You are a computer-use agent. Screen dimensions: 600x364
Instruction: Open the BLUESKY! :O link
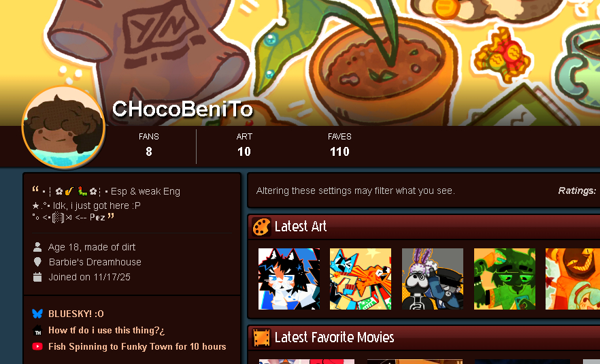tap(76, 314)
